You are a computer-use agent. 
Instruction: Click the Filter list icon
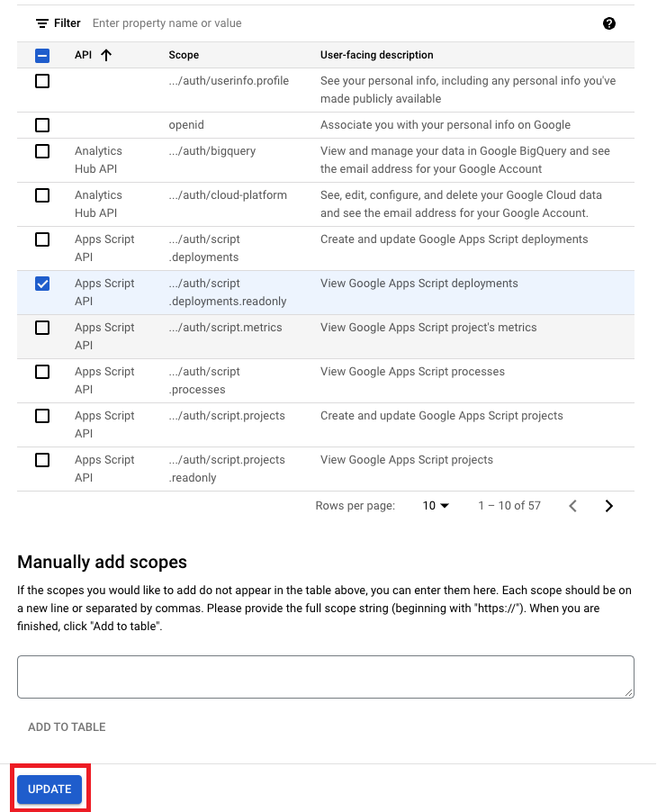click(42, 23)
